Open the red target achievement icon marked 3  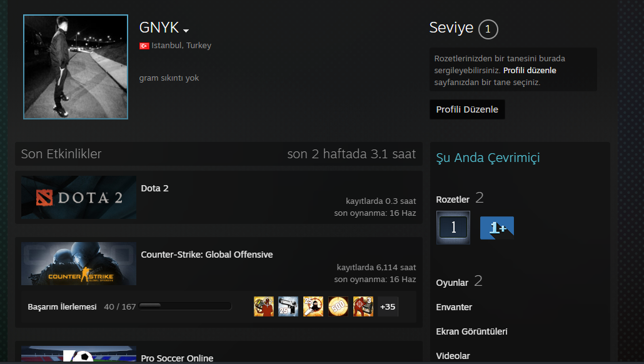pyautogui.click(x=363, y=306)
